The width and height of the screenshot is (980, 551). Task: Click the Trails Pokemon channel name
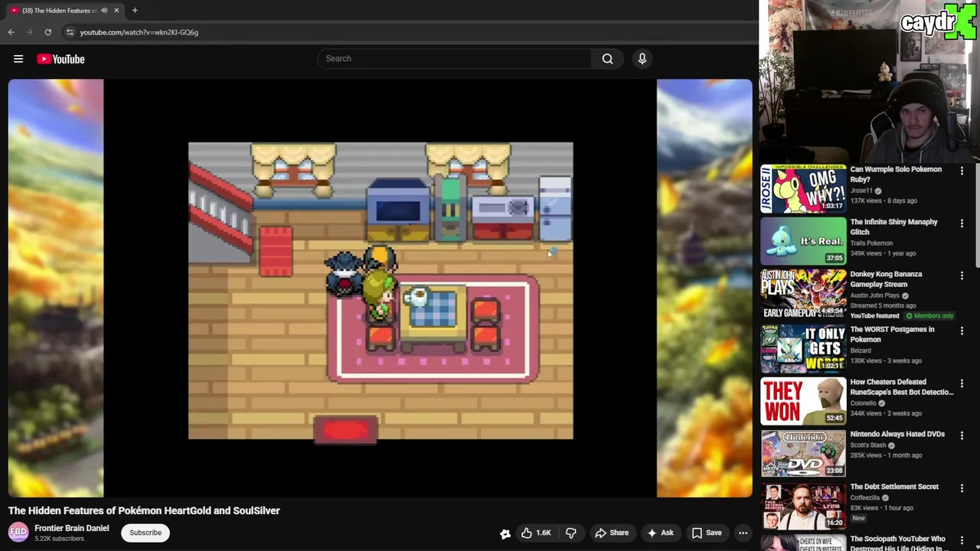pyautogui.click(x=871, y=243)
